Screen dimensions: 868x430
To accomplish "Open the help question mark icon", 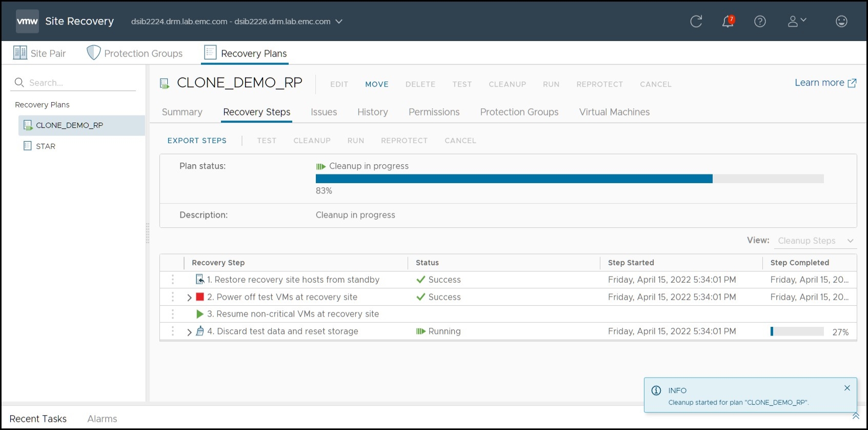I will [760, 21].
